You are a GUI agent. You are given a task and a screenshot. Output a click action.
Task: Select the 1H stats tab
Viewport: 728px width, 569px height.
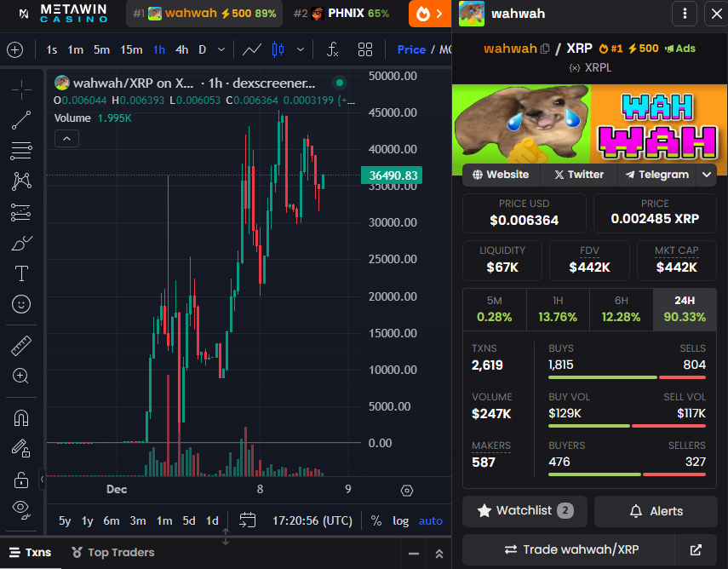coord(558,309)
